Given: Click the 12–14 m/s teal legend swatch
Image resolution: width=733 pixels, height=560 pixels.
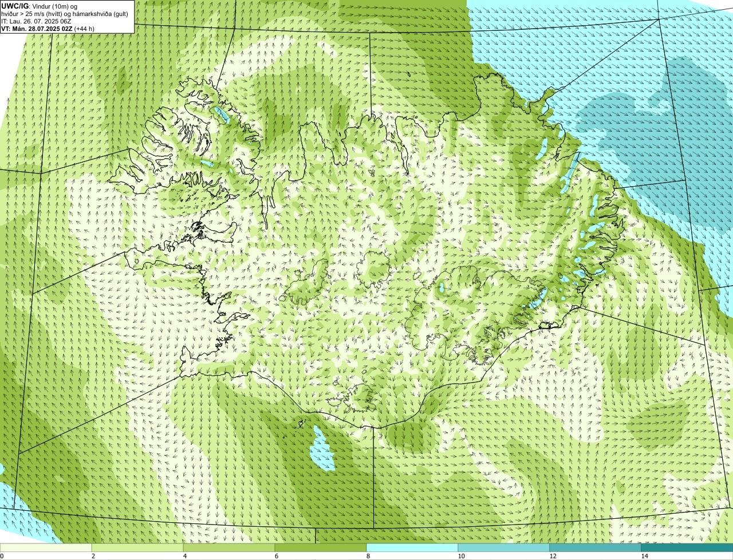Looking at the screenshot, I should pos(596,547).
